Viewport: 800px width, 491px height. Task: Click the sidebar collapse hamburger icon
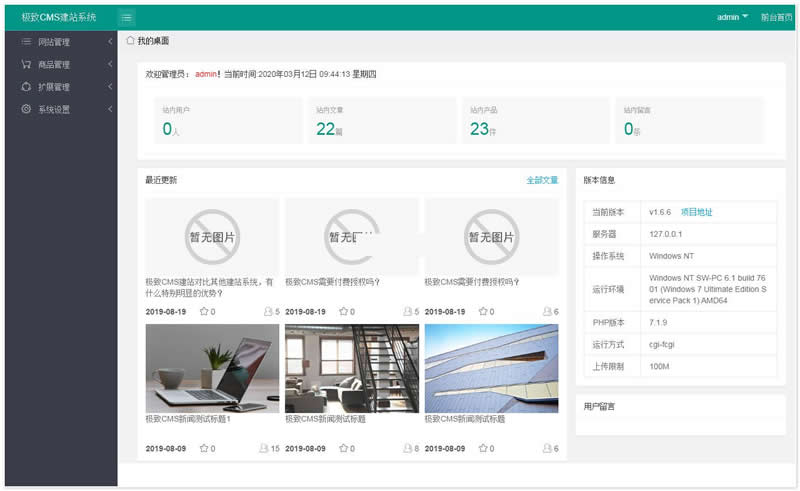coord(127,17)
